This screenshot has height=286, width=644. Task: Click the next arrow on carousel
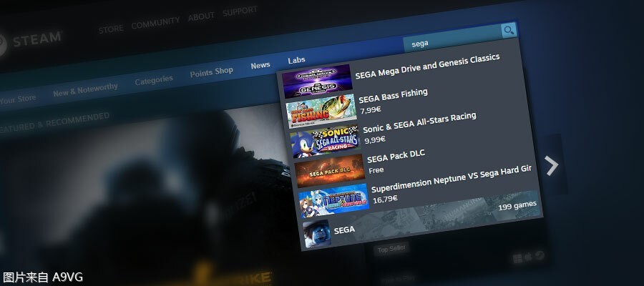click(552, 165)
